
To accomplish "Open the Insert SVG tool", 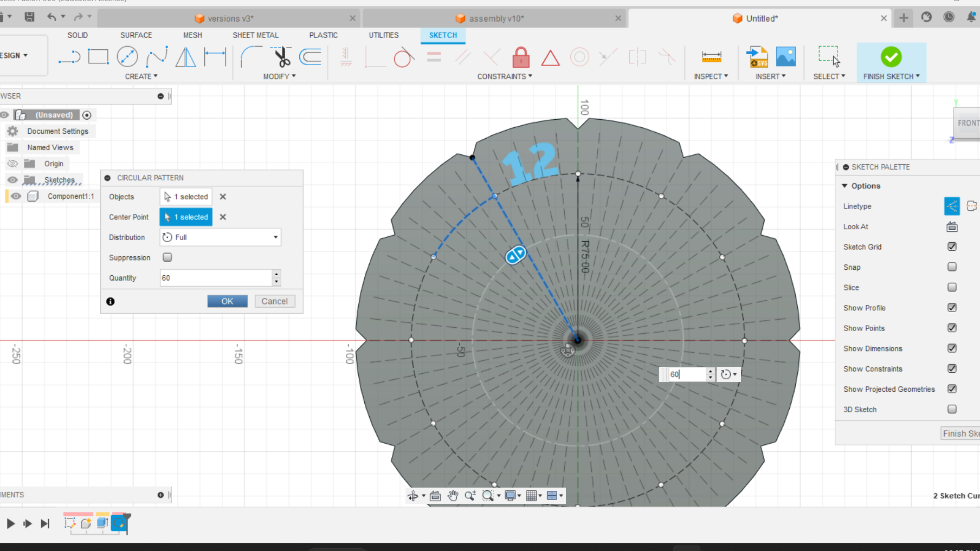I will (757, 57).
